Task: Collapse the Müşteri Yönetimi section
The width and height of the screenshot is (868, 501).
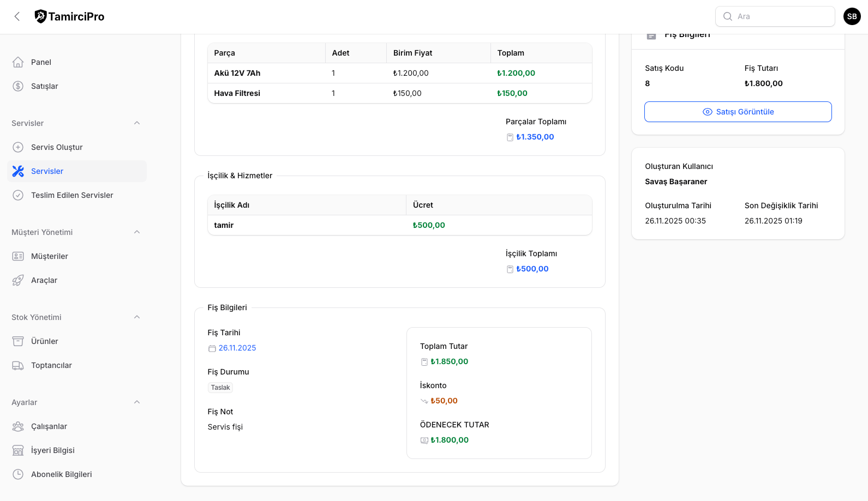Action: click(137, 232)
